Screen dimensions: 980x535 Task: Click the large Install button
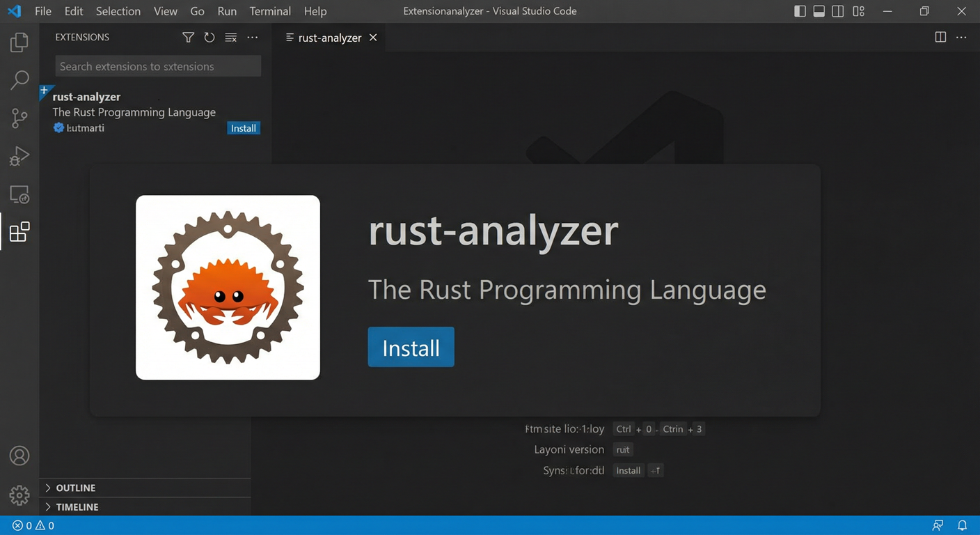[x=411, y=347]
